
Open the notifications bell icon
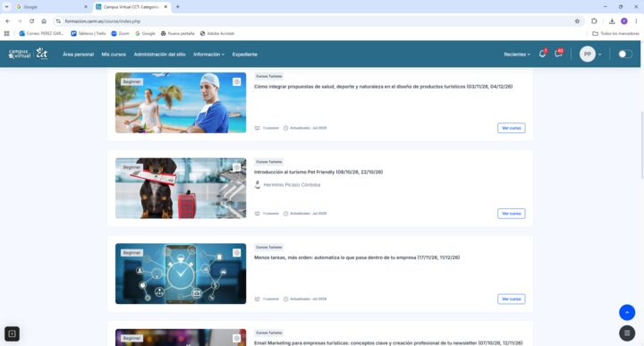(542, 54)
